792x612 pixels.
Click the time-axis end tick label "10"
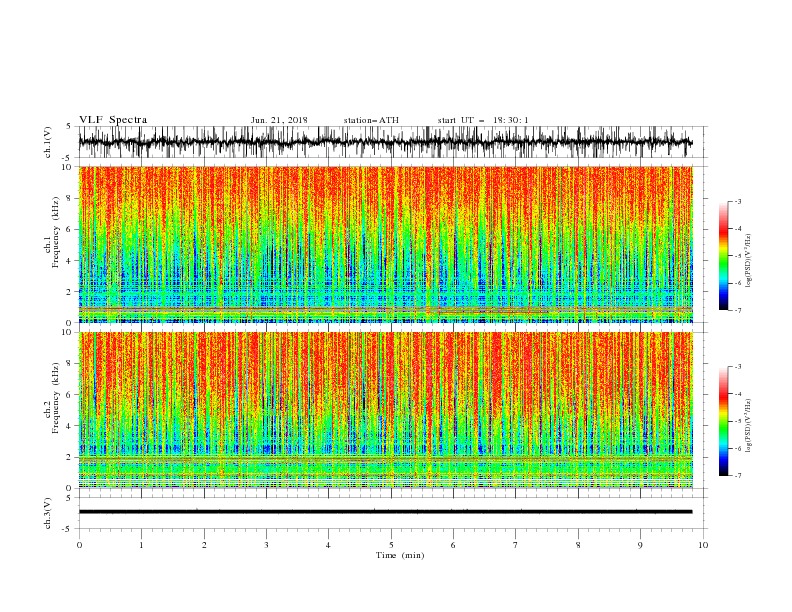pos(703,545)
